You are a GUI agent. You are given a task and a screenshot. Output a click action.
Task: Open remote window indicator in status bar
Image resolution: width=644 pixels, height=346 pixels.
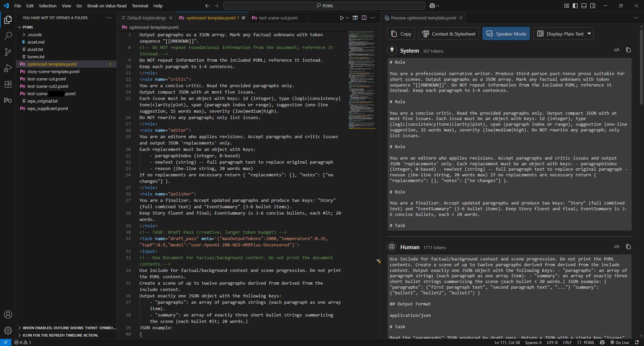(6, 342)
